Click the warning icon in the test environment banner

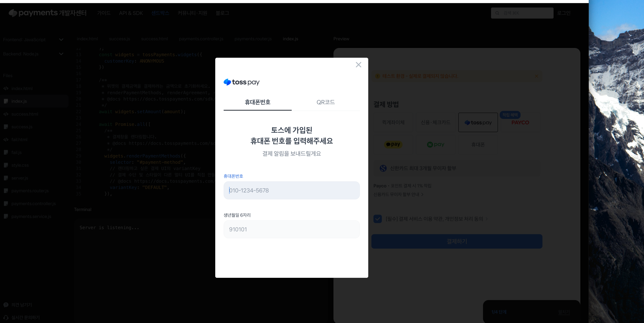click(378, 76)
